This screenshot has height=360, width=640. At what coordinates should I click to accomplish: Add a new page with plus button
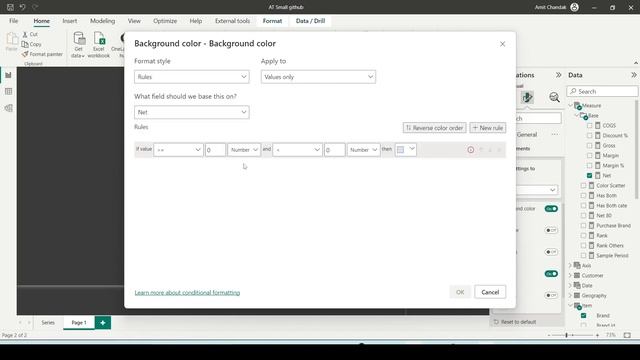103,322
